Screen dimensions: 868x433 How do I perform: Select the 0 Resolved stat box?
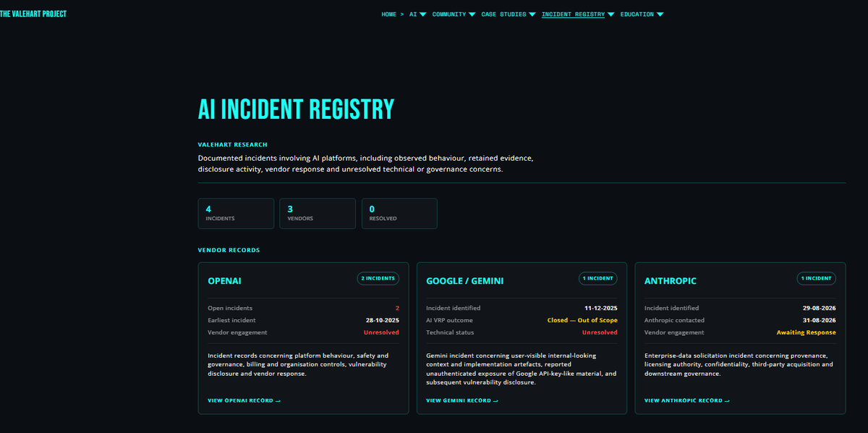tap(399, 214)
